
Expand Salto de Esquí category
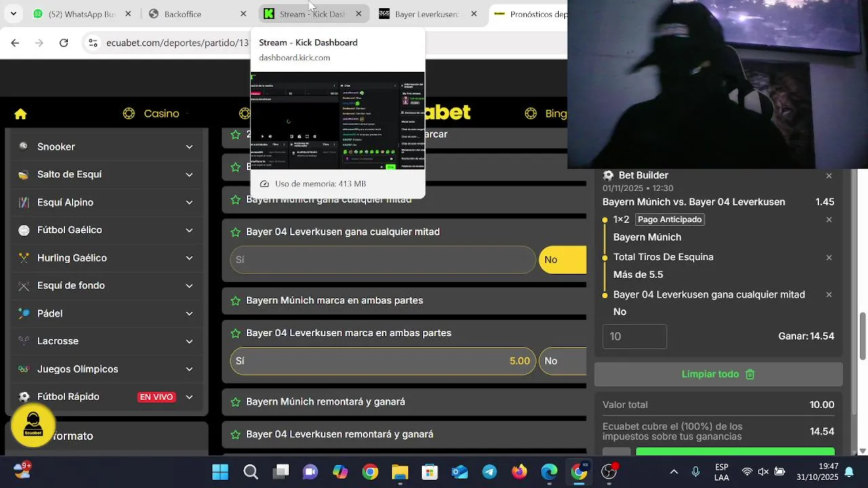[189, 175]
